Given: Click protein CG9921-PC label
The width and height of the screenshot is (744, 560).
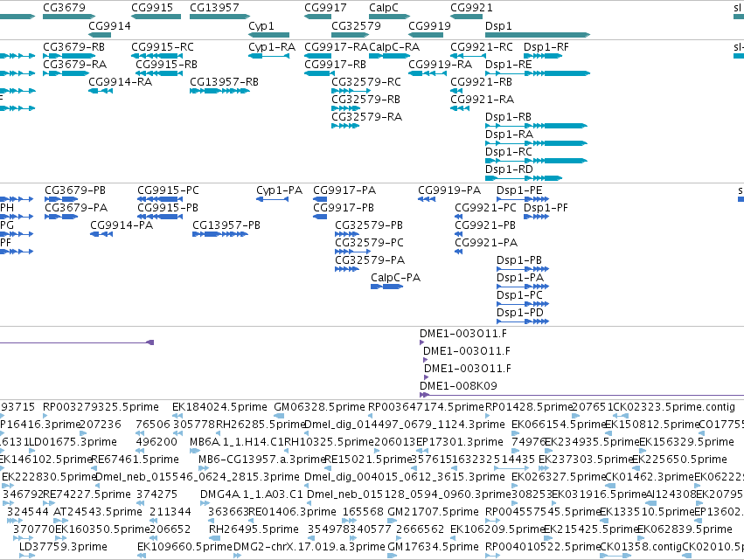Looking at the screenshot, I should (x=485, y=208).
